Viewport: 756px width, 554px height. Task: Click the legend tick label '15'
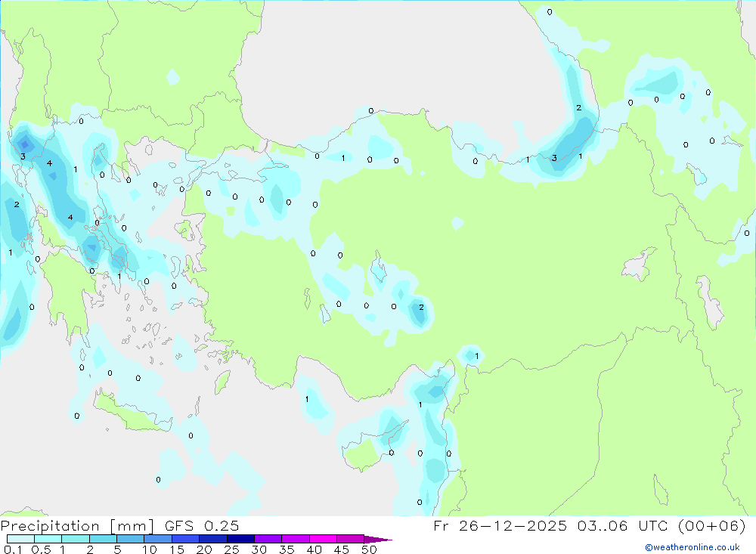[177, 549]
